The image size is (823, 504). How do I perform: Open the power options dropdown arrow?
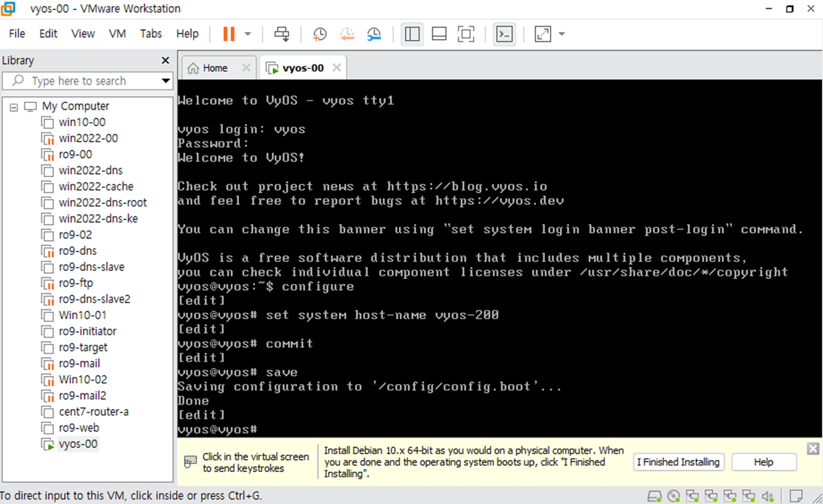pyautogui.click(x=248, y=34)
